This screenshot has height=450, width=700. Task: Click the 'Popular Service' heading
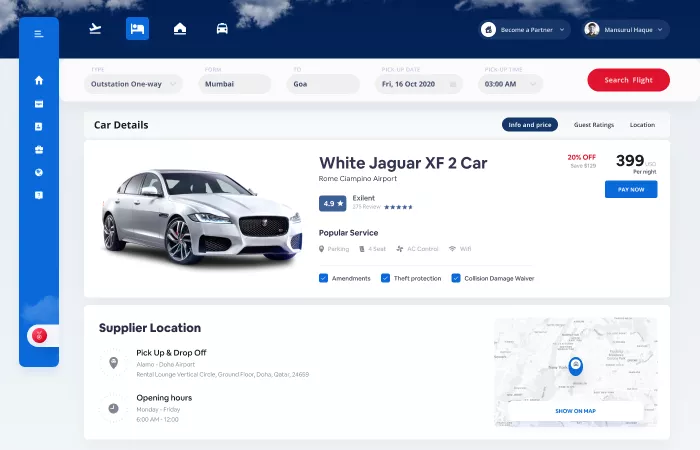(348, 233)
